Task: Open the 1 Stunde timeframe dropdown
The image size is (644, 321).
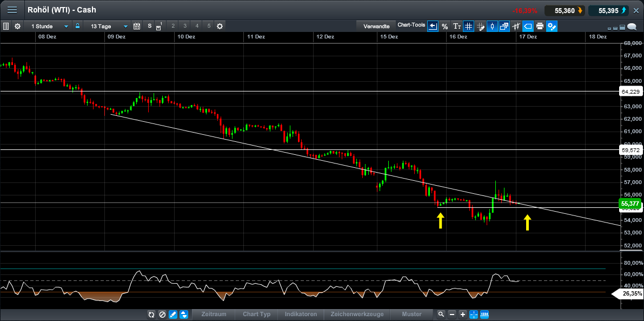Action: [49, 26]
